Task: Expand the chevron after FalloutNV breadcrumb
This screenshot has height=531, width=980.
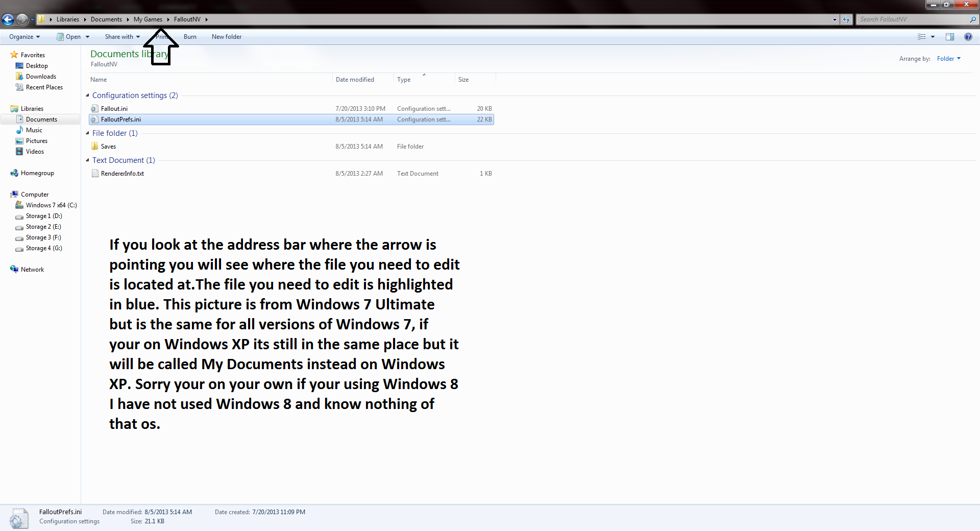Action: pyautogui.click(x=207, y=19)
